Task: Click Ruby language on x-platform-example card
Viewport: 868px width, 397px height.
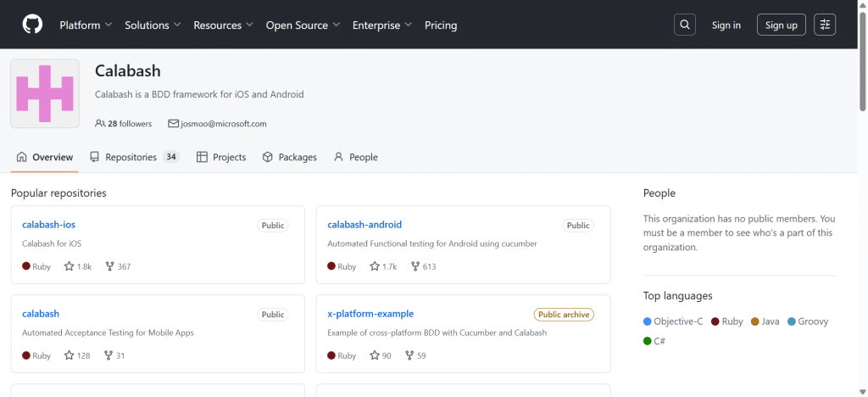Action: click(342, 355)
